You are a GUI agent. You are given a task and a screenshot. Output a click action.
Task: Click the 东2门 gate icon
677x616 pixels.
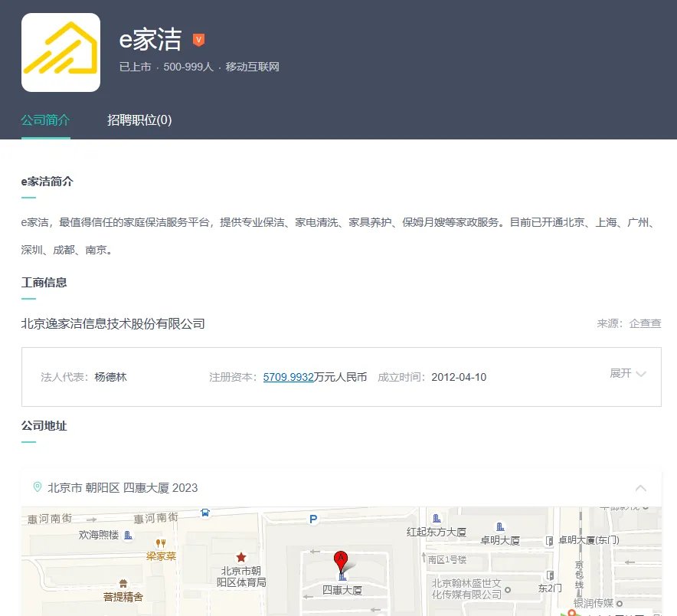[550, 575]
